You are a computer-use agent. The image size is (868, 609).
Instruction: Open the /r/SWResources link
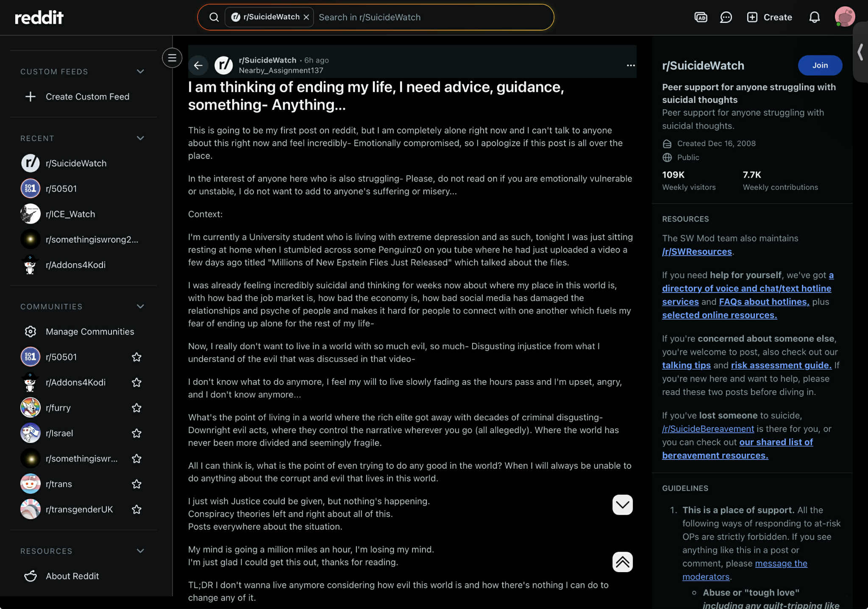(697, 252)
